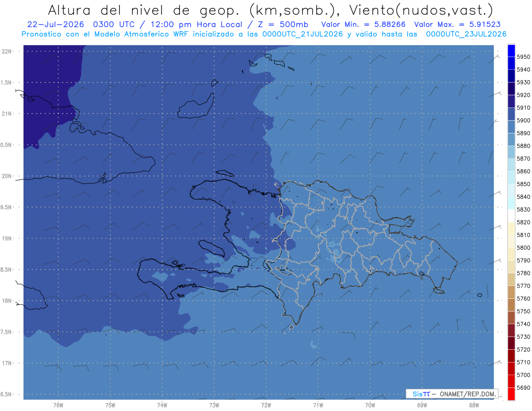Click the dark red swatch between 5720 and 5730
532x411 pixels.
[x=511, y=343]
